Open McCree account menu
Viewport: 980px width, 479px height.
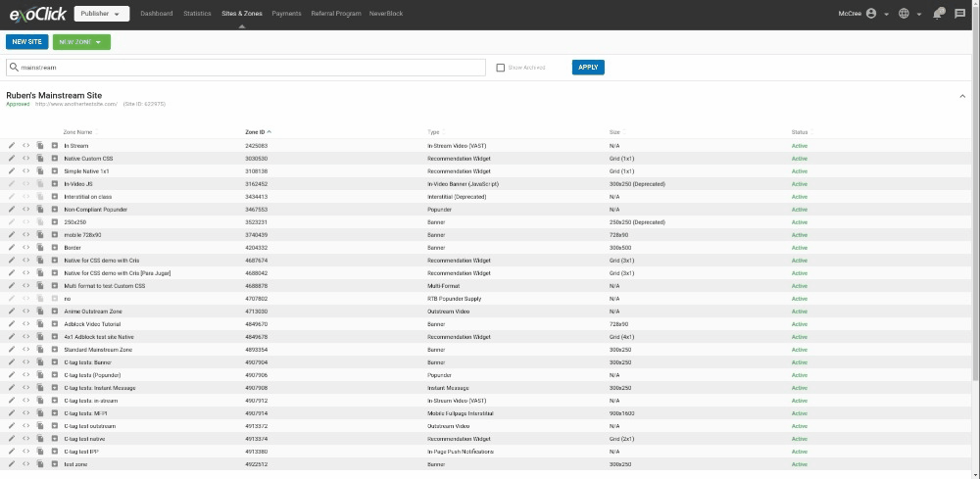point(863,14)
